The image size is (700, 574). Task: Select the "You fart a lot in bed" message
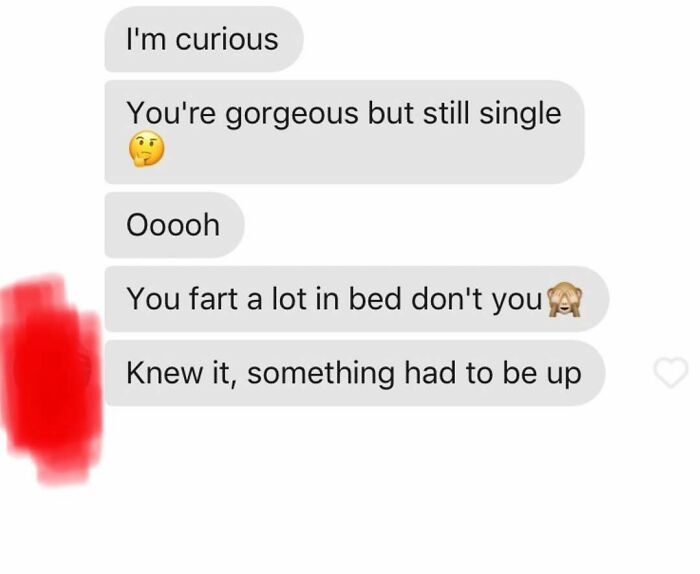[x=357, y=299]
